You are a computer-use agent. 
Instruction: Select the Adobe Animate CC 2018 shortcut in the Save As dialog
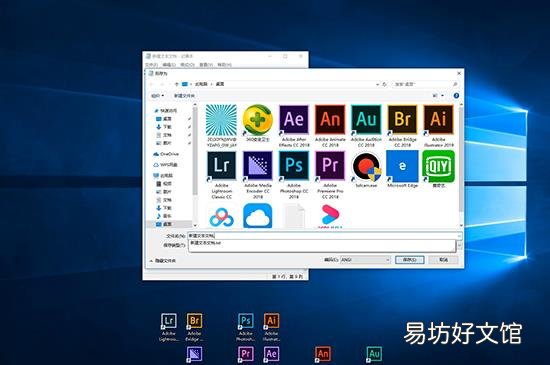click(330, 126)
